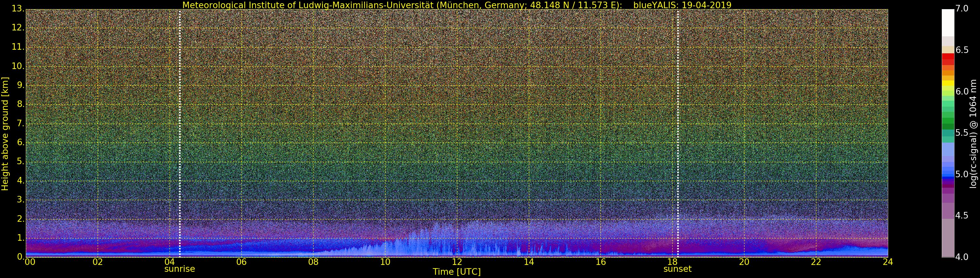This screenshot has height=278, width=980.
Task: Click the dotted white sunrise marker line
Action: pos(180,133)
